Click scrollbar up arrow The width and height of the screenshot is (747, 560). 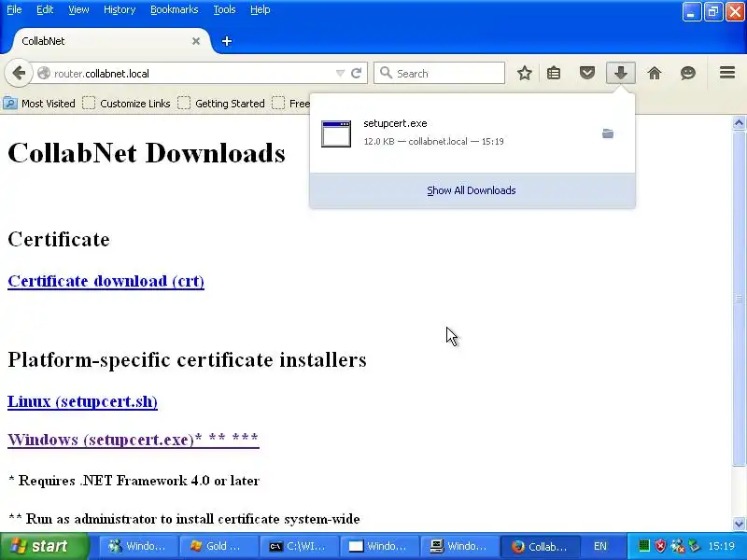[739, 123]
